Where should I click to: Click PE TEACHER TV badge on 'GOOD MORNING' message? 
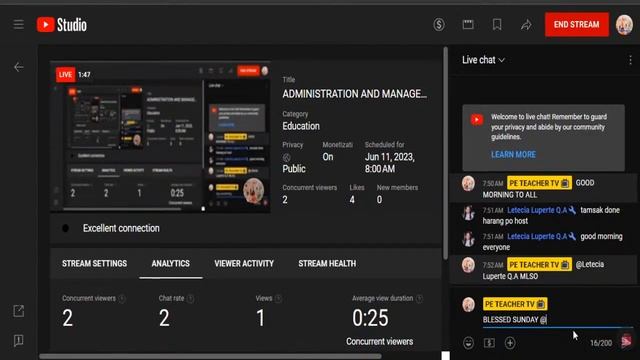click(x=539, y=183)
